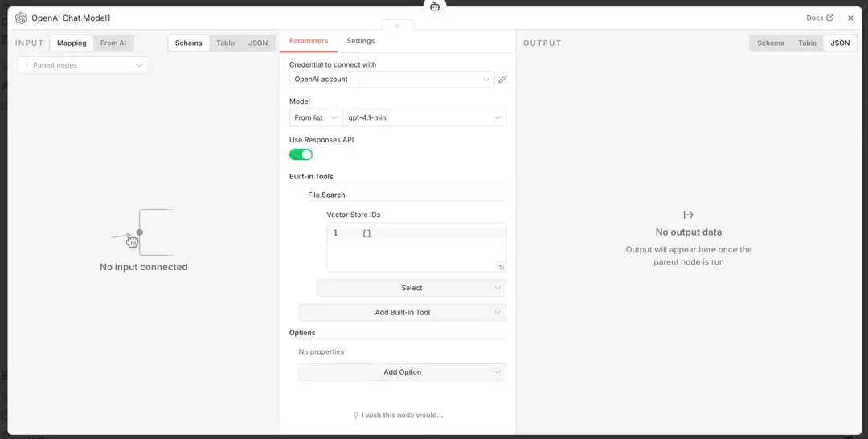868x439 pixels.
Task: Click the OpenAI logo icon in title
Action: point(21,18)
